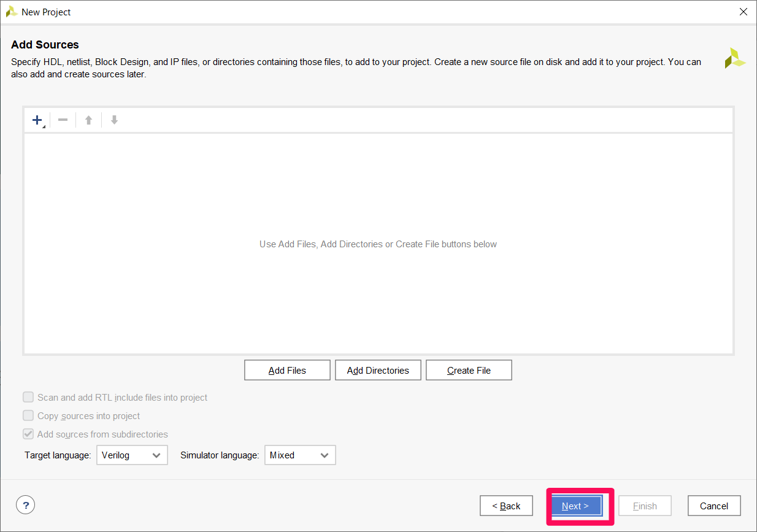
Task: Toggle Add sources from subdirectories checkbox
Action: [28, 434]
